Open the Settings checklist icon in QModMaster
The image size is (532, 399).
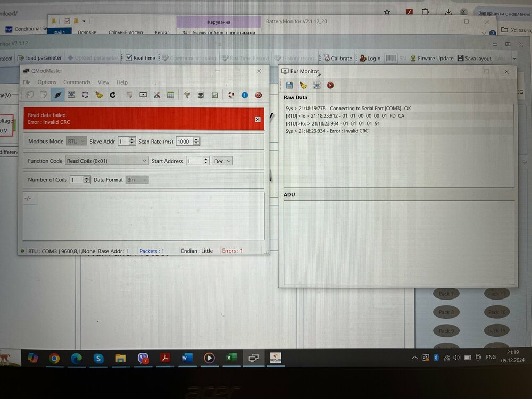pos(215,95)
